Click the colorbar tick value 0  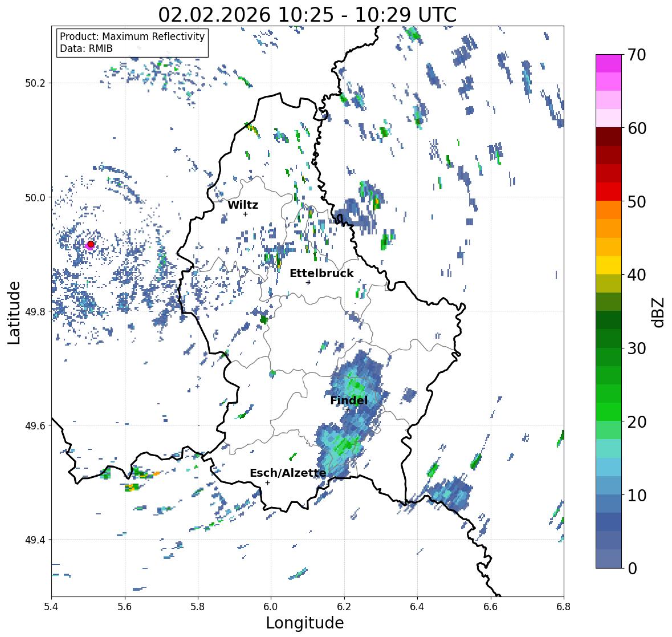point(632,569)
